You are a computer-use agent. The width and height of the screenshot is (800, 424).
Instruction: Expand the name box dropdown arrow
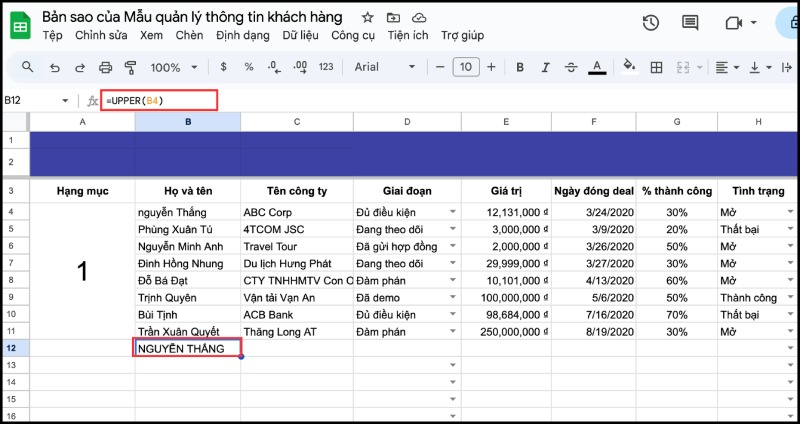tap(65, 101)
